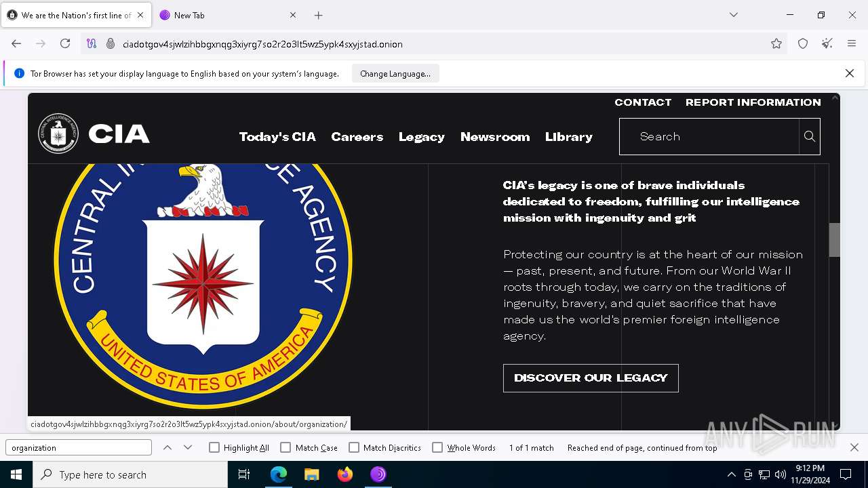
Task: Click the DISCOVER OUR LEGACY button
Action: coord(591,378)
